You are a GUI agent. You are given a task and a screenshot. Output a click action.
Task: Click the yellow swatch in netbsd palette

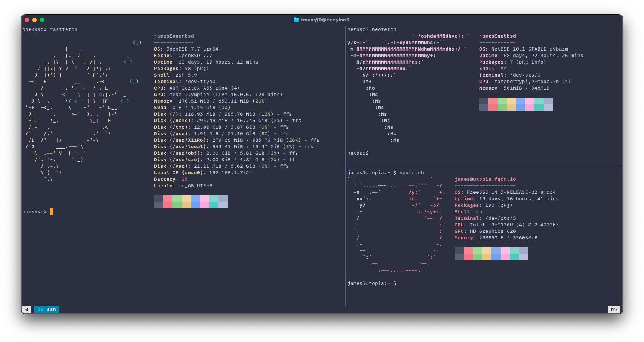pos(511,104)
